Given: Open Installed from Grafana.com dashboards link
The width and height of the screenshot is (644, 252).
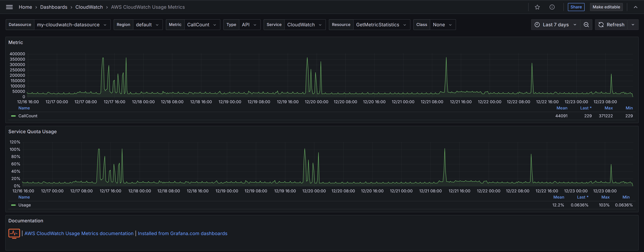Looking at the screenshot, I should [182, 234].
